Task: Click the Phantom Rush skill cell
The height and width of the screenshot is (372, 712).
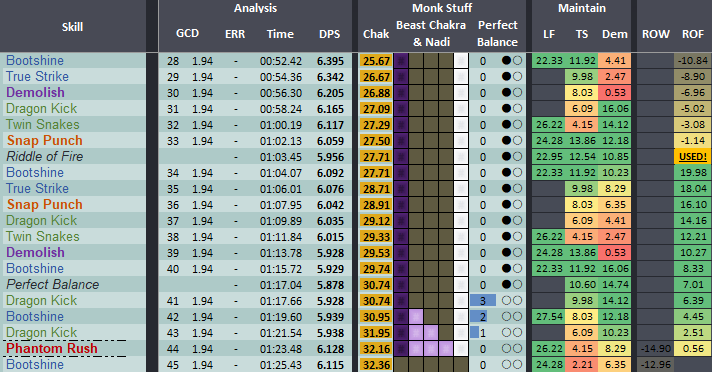Action: (x=52, y=348)
